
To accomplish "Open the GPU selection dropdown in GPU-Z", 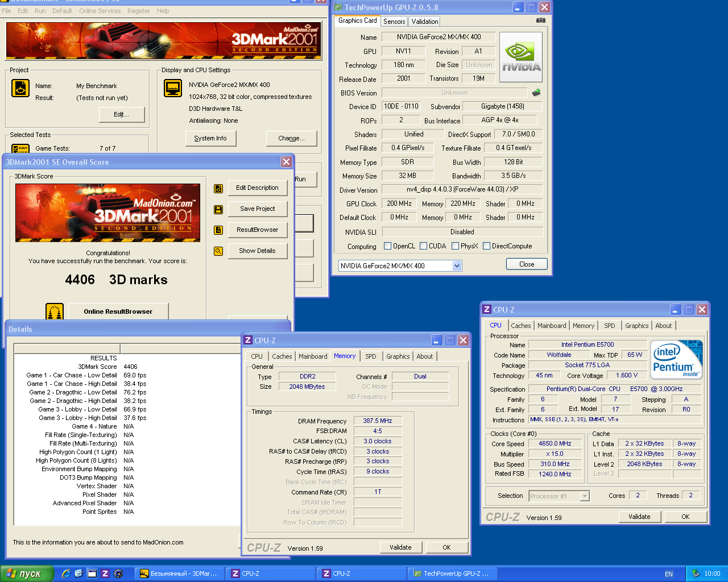I will [x=457, y=266].
